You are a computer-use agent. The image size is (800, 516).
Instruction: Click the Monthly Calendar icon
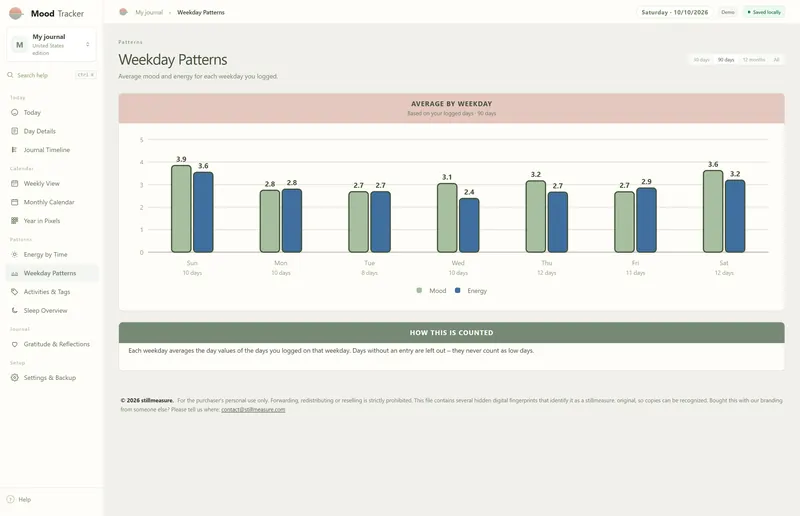(x=14, y=202)
